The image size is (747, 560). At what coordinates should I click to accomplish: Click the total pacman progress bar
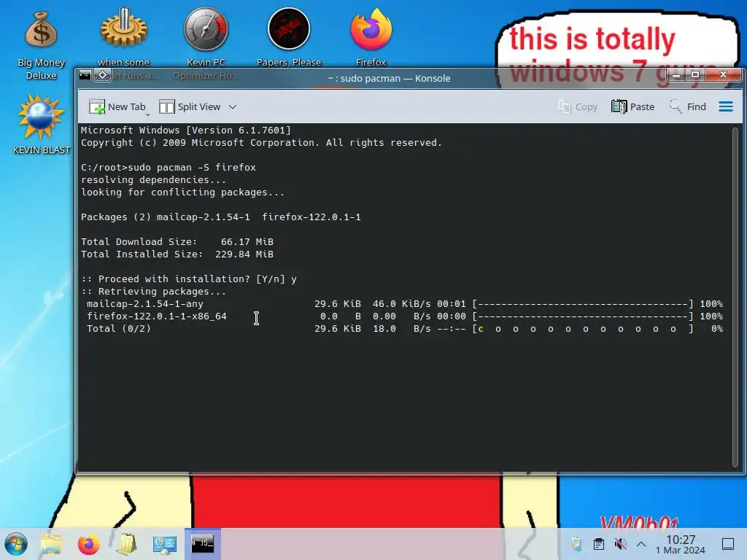click(x=583, y=329)
